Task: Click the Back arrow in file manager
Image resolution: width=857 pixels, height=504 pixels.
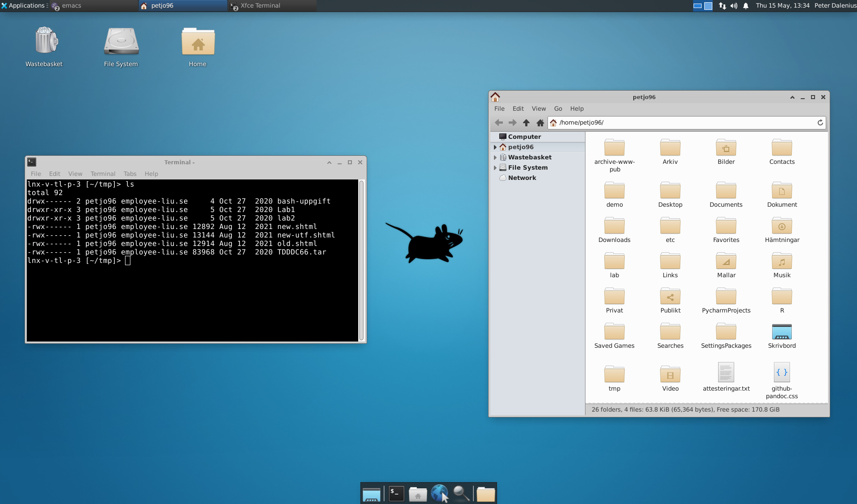Action: tap(499, 123)
